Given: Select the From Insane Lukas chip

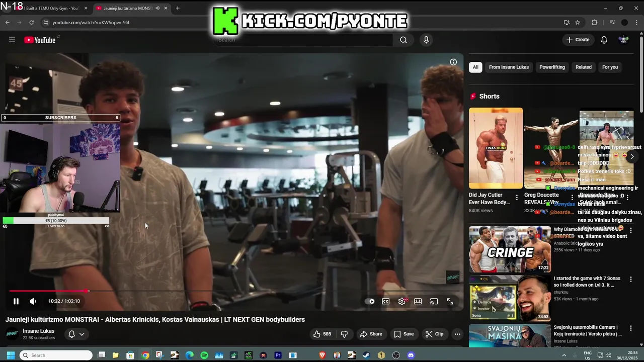Looking at the screenshot, I should pos(509,67).
